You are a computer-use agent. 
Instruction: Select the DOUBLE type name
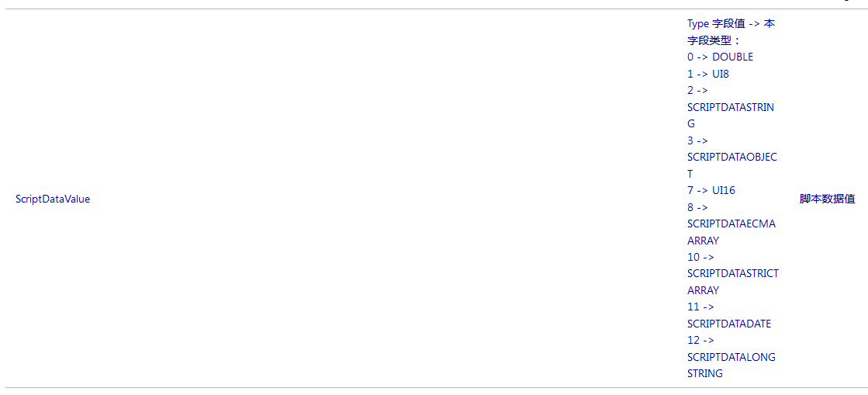[732, 57]
